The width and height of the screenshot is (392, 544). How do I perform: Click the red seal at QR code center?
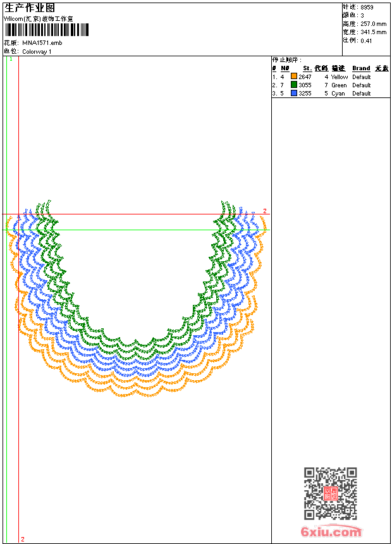coord(331,494)
